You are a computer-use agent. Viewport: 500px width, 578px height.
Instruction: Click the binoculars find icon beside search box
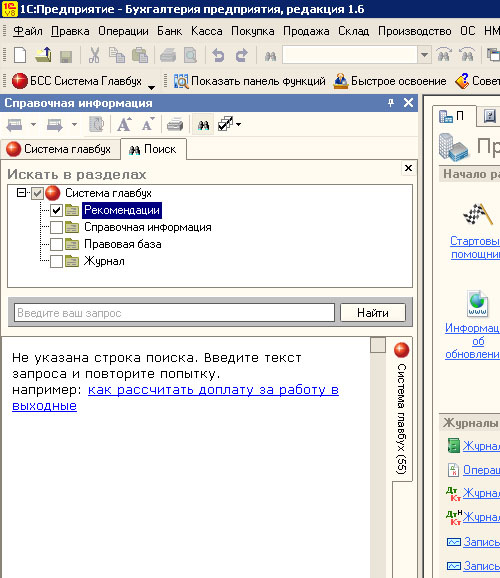(x=270, y=56)
